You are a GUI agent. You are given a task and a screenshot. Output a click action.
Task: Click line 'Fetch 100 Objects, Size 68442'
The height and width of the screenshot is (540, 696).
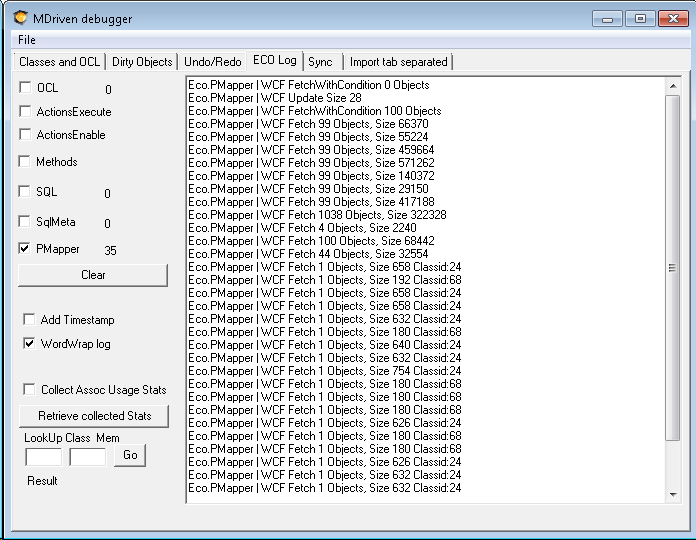pos(311,241)
